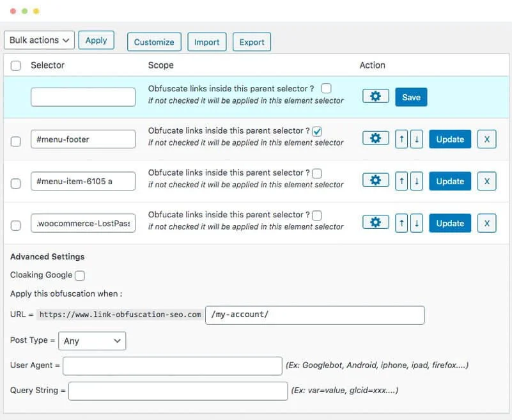Click the Selector column header
Viewport: 512px width, 420px height.
[48, 65]
